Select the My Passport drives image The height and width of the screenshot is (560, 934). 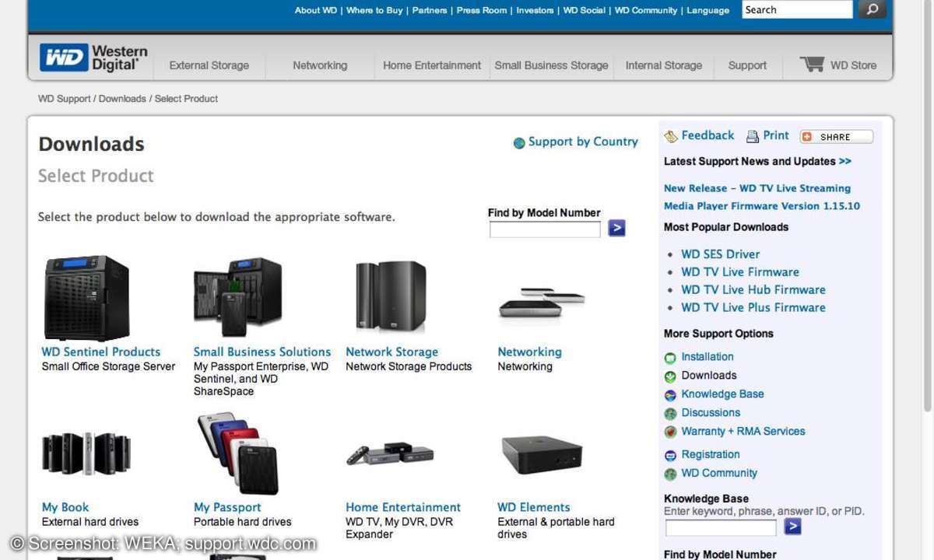pyautogui.click(x=236, y=453)
